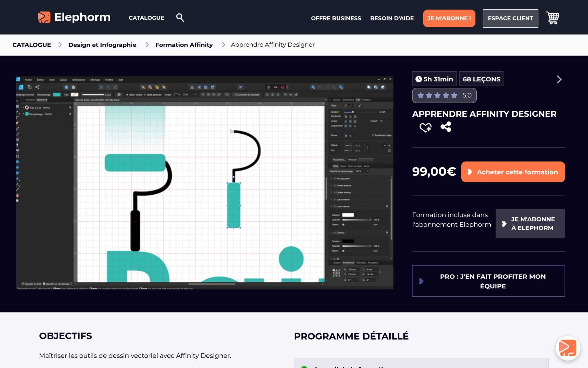Open Design et Infographie breadcrumb
The height and width of the screenshot is (368, 588).
click(x=102, y=45)
